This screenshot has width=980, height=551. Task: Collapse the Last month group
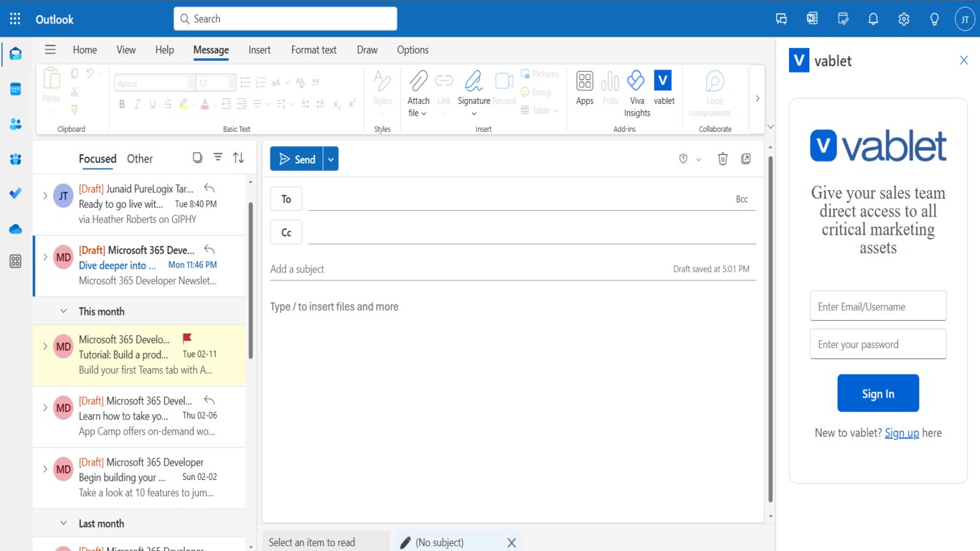coord(63,524)
